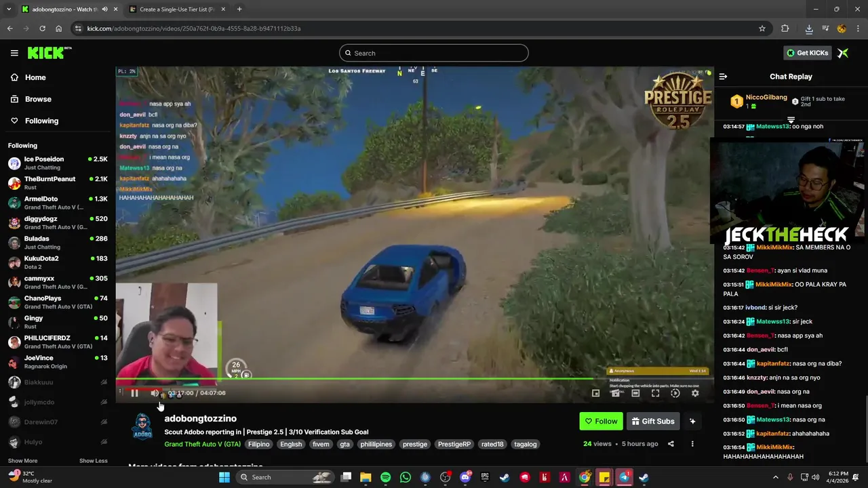Open Discord from the taskbar
The image size is (868, 488).
coord(465,477)
